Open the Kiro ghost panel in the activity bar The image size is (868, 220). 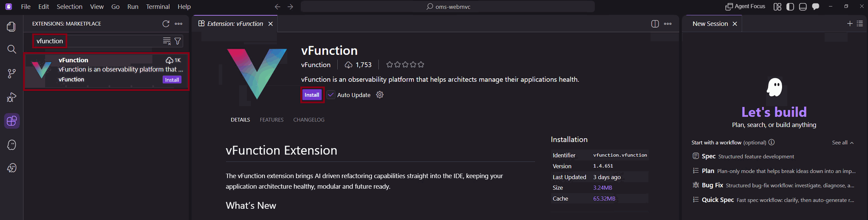12,145
